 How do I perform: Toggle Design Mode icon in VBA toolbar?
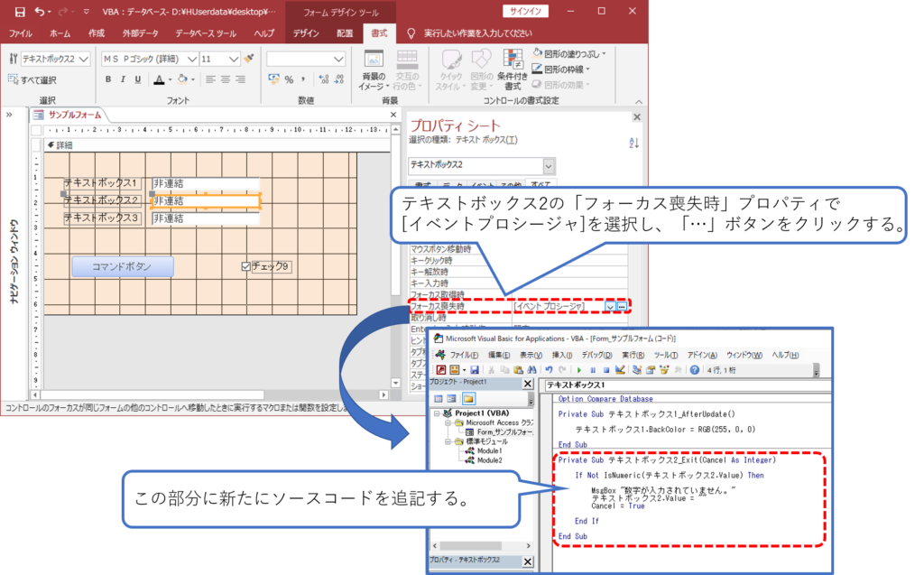click(x=620, y=370)
